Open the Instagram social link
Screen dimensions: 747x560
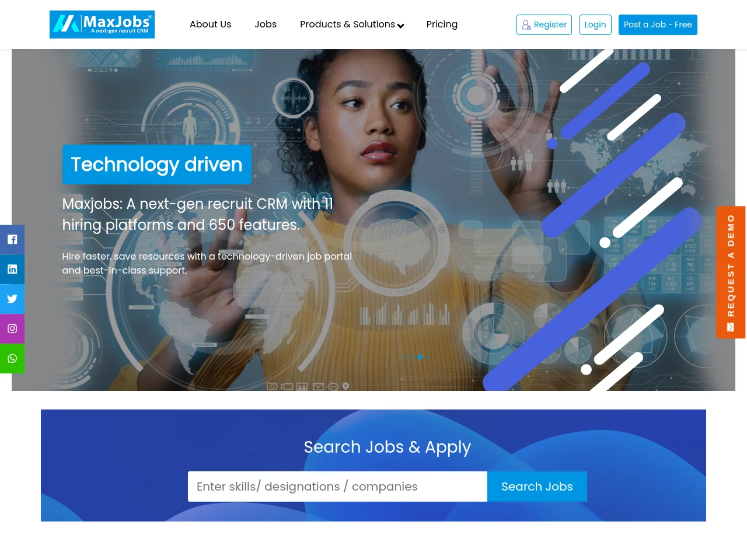click(x=12, y=329)
